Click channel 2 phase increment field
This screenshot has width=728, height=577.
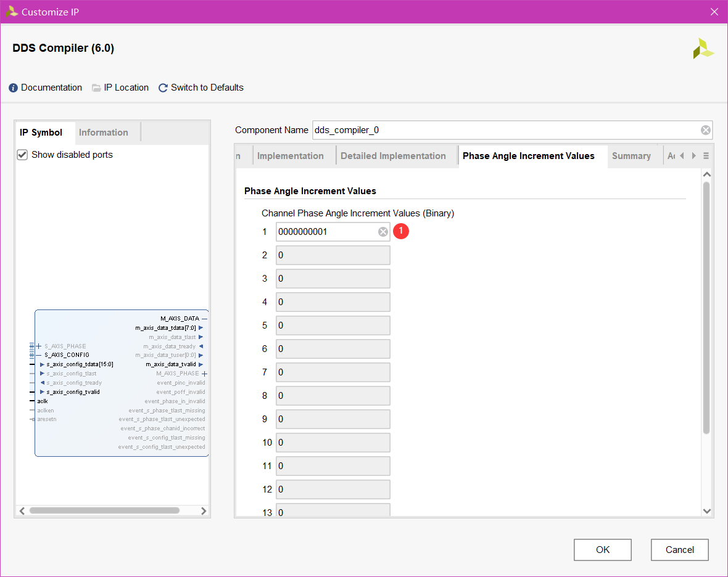333,255
